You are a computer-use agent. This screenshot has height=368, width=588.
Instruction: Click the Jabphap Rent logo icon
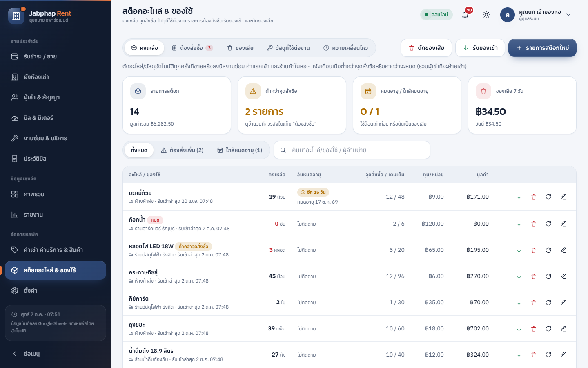[16, 16]
